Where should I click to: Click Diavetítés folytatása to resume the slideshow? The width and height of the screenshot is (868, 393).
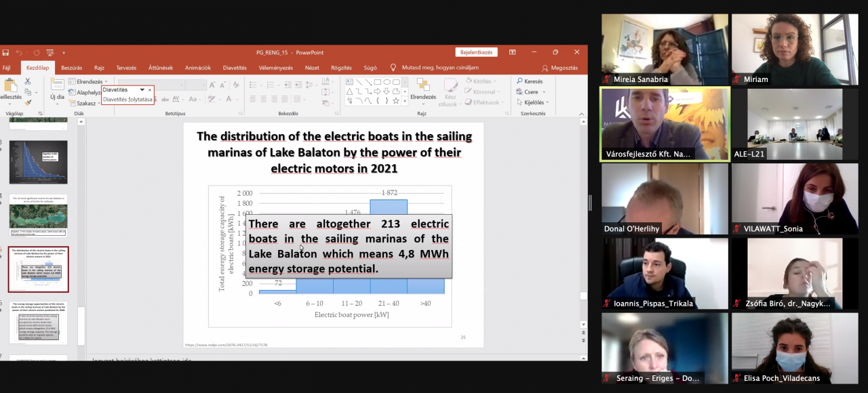click(127, 100)
